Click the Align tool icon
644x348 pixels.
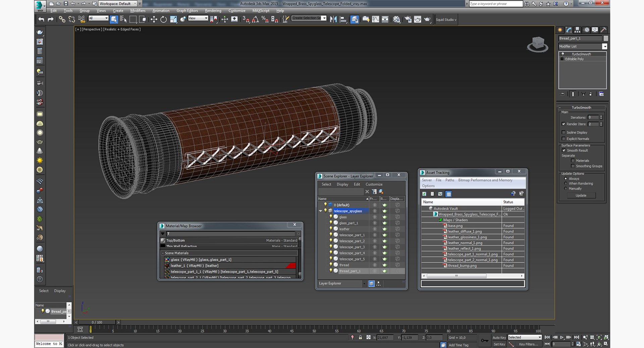pyautogui.click(x=343, y=19)
